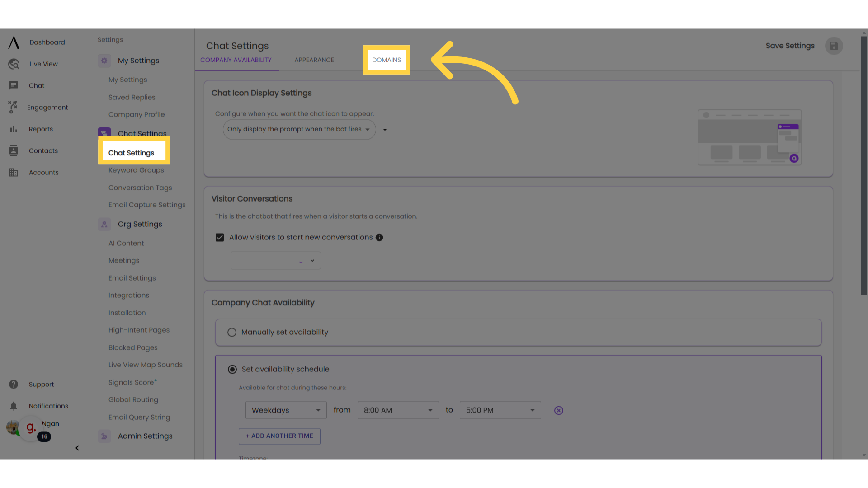Navigate to Contacts section
The image size is (868, 488).
pyautogui.click(x=43, y=150)
